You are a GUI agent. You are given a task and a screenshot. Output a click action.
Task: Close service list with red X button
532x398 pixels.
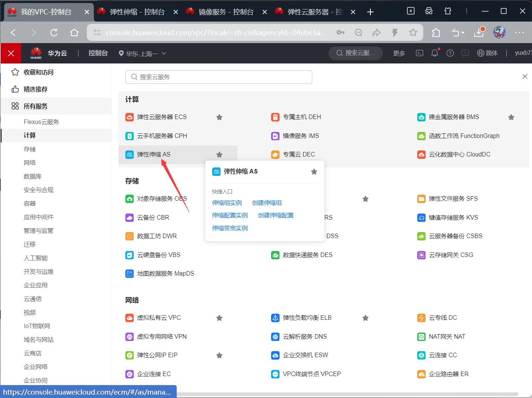tap(11, 53)
